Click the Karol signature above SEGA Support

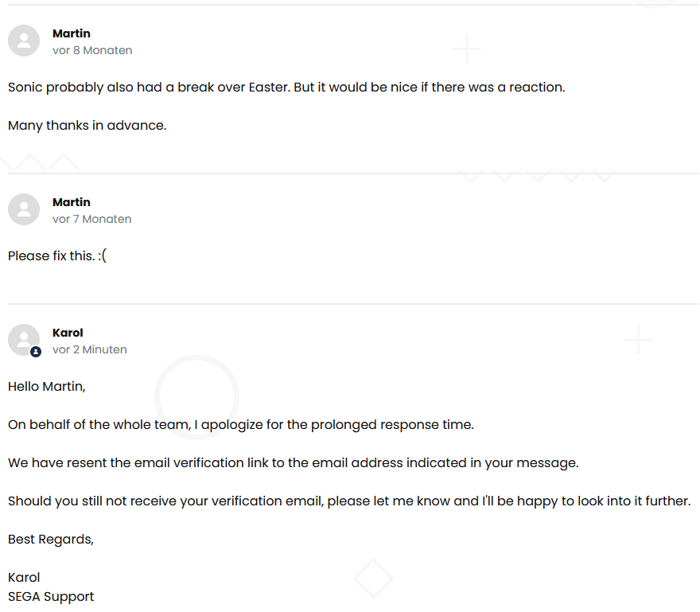point(24,578)
